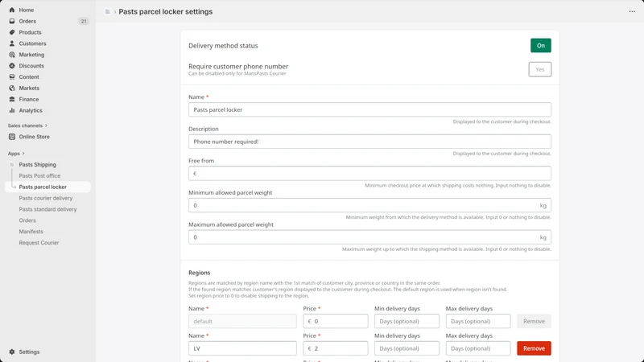Edit default region Price field
The height and width of the screenshot is (362, 644).
(x=336, y=321)
